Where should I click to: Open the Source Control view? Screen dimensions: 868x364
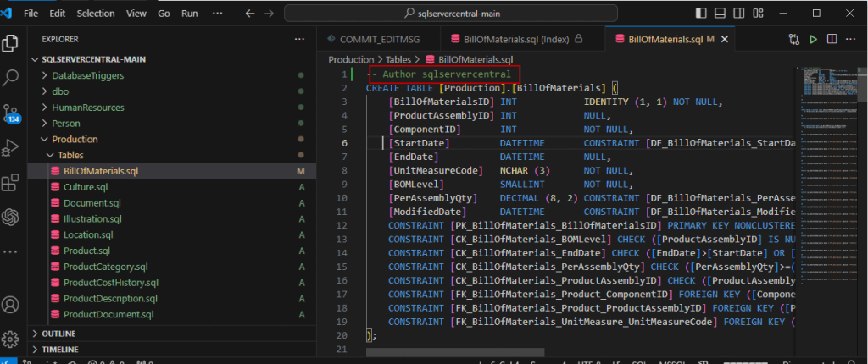12,112
